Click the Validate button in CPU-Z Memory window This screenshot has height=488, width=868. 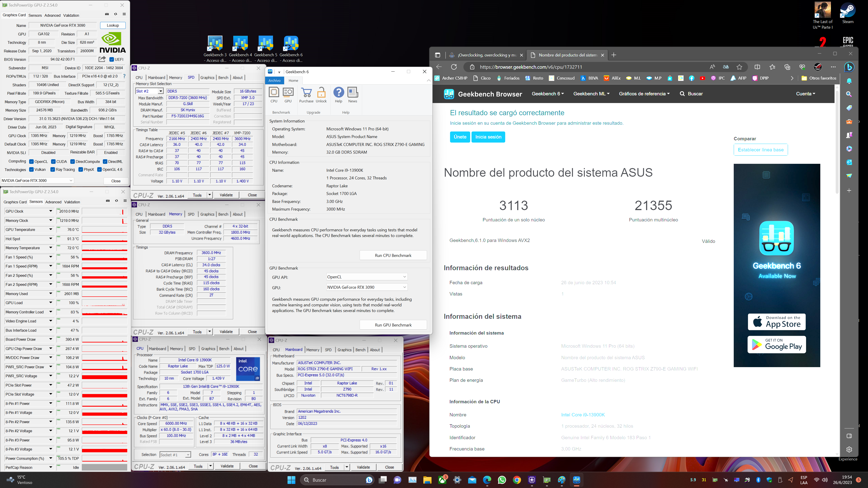[226, 332]
